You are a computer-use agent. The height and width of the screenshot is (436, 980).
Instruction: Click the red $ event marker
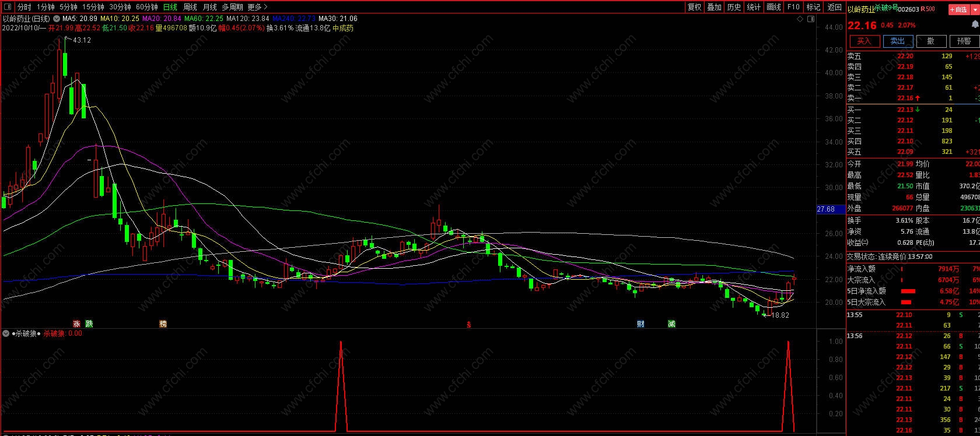coord(468,324)
